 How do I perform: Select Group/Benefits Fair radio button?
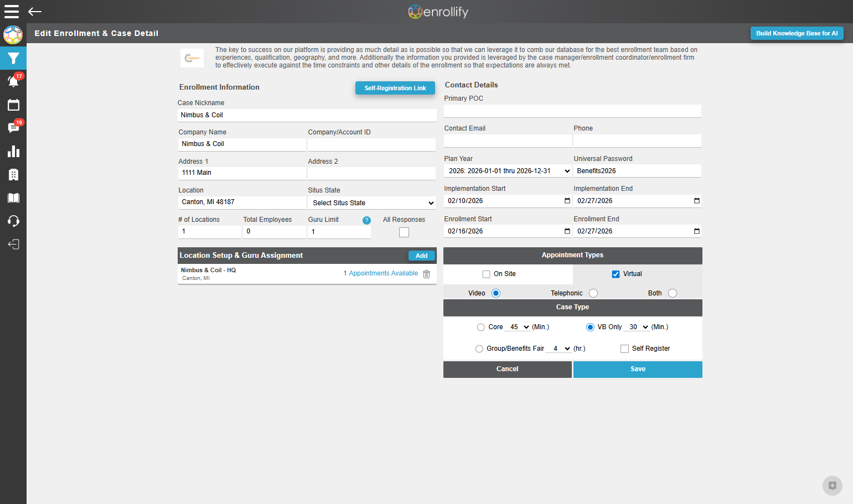[x=479, y=349]
